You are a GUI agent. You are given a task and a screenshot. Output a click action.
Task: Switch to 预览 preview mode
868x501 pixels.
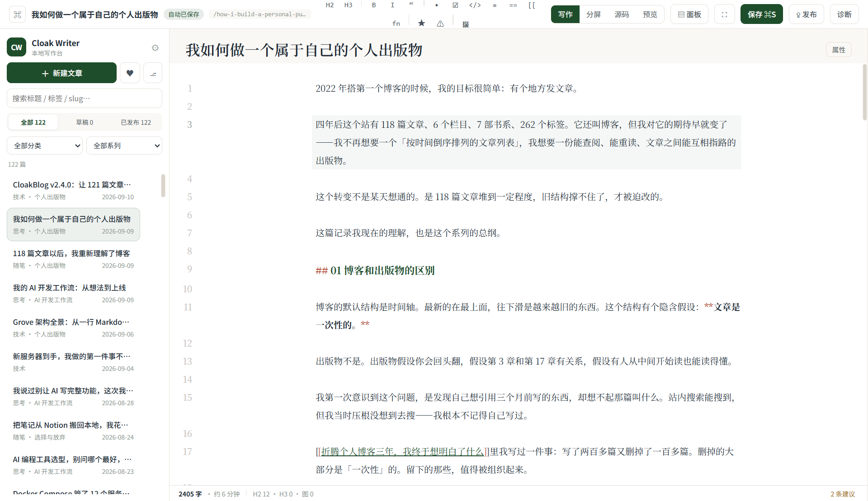click(x=650, y=14)
